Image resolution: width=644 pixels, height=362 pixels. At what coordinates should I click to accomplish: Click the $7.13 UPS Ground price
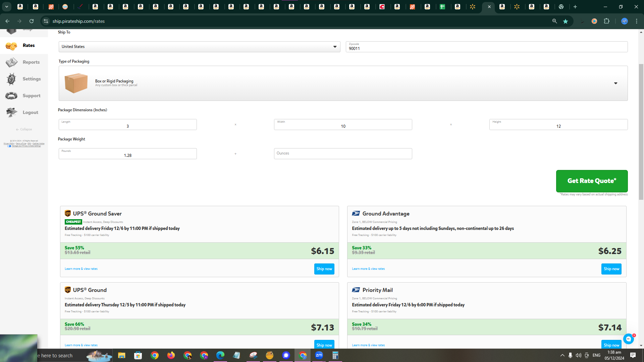[322, 327]
